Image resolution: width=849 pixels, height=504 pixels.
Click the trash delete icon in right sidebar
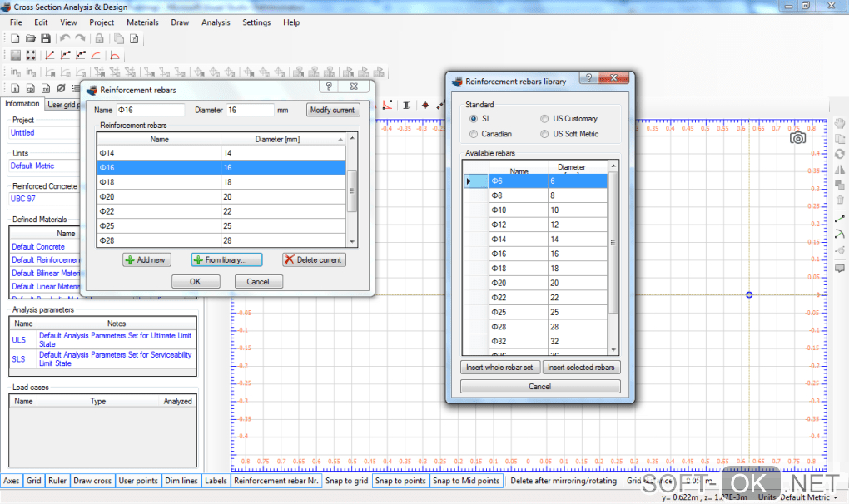[840, 200]
